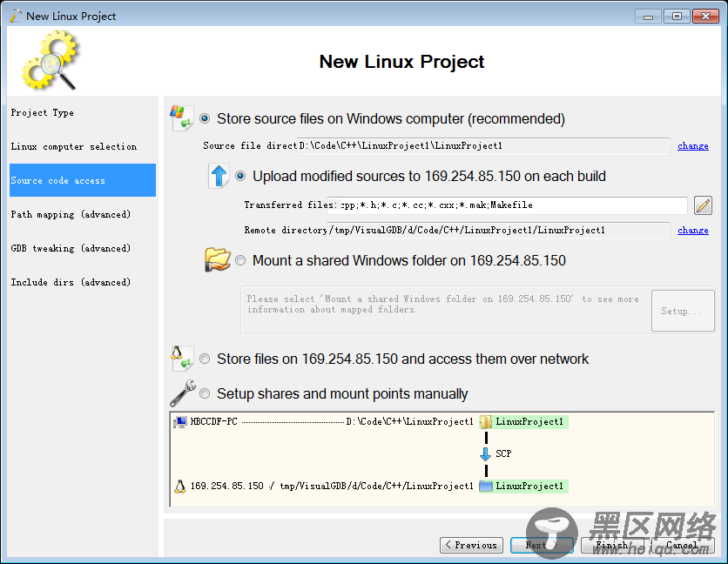The image size is (728, 564).
Task: Maximize the New Linux Project window
Action: (677, 17)
